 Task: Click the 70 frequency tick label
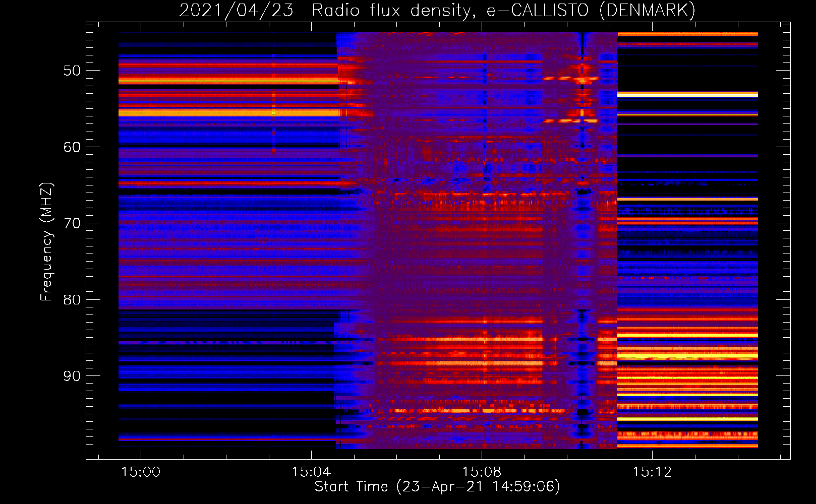coord(72,223)
